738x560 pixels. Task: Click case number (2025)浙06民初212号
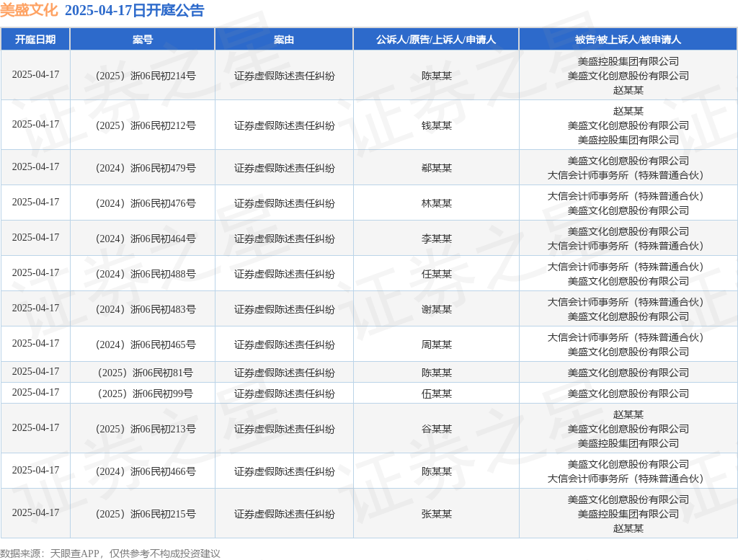pos(146,125)
